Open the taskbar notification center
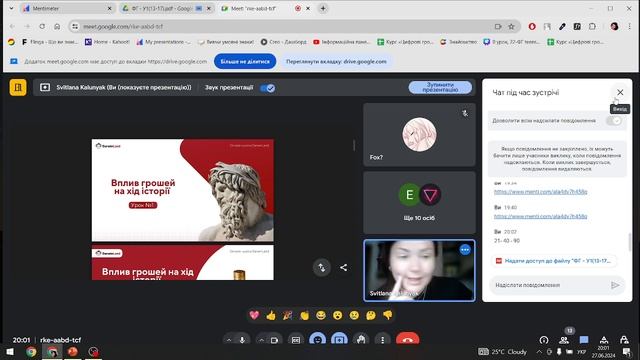The width and height of the screenshot is (640, 360). coord(627,351)
